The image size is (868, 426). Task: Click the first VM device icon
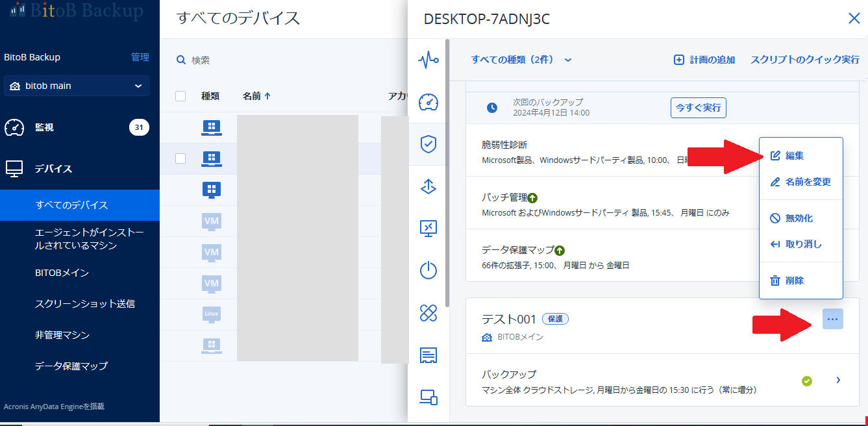pos(212,221)
